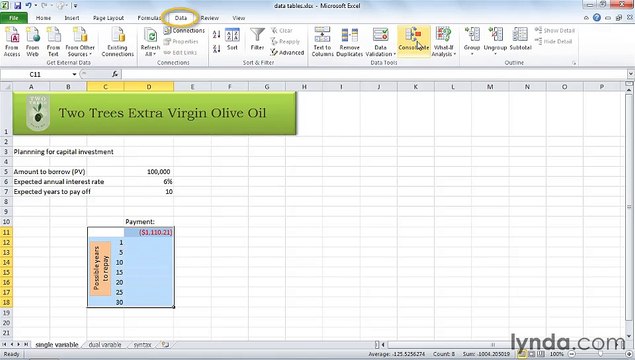
Task: Expand the Group dropdown arrow
Action: coord(472,53)
